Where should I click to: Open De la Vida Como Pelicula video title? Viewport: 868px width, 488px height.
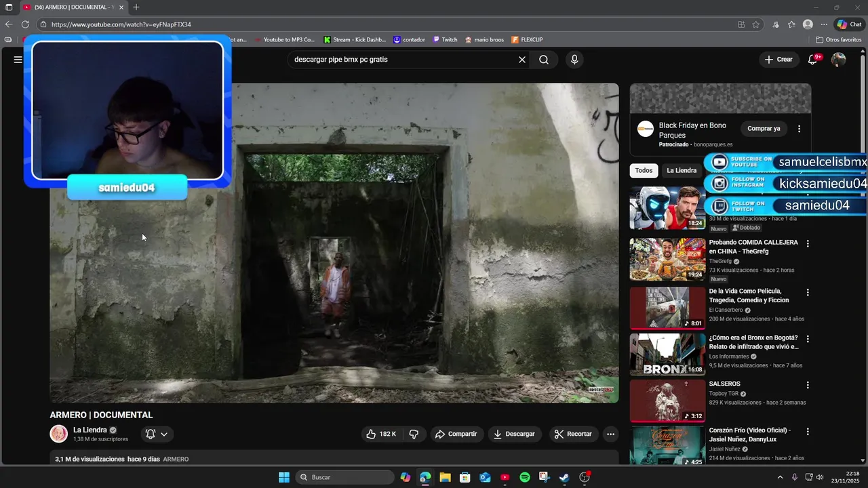[x=749, y=296]
